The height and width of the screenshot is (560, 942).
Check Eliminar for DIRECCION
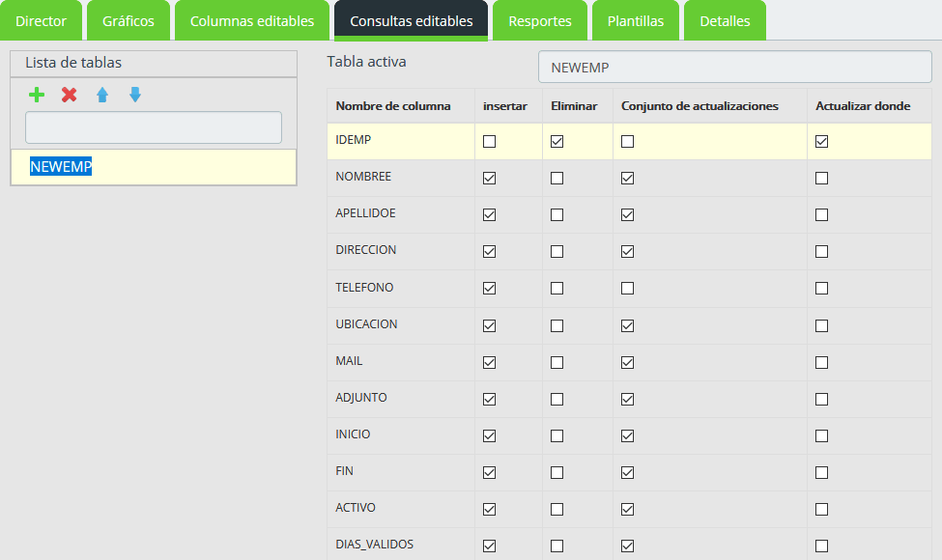coord(557,251)
